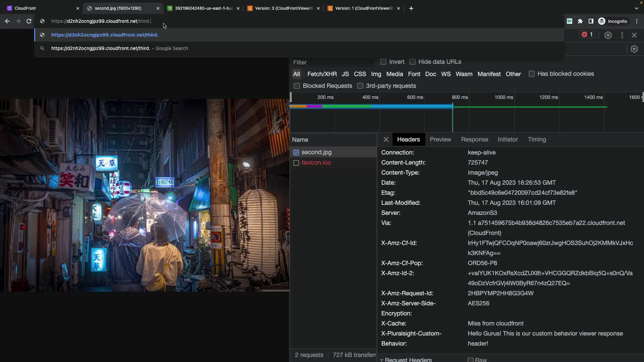This screenshot has width=644, height=362.
Task: Close the request details pane
Action: [x=386, y=139]
